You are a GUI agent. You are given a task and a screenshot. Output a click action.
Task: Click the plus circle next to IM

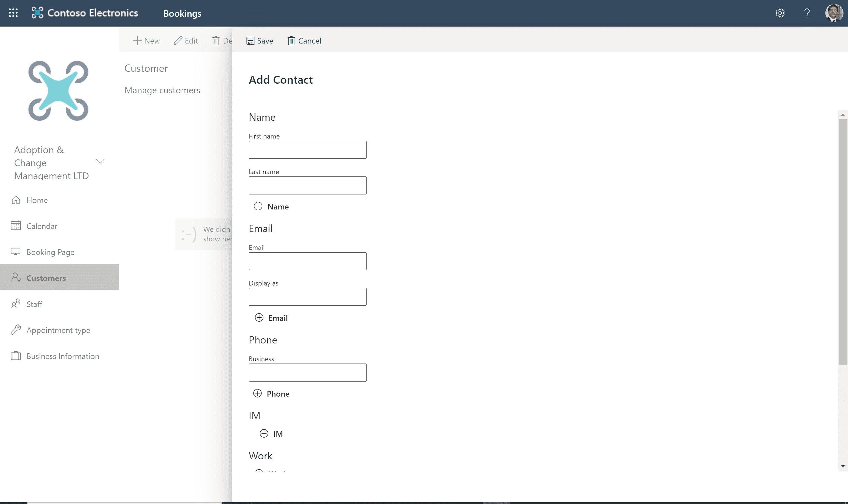pos(264,433)
